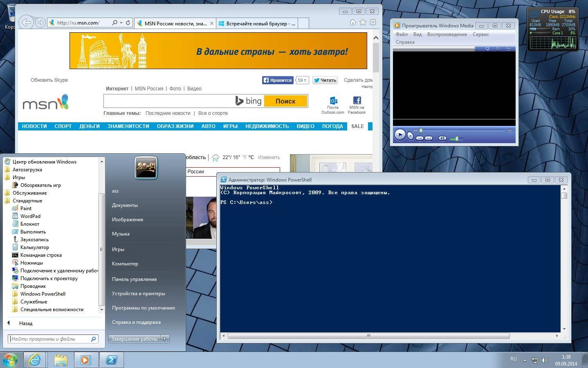Open Выполнить from Start menu
Screen dimensions: 588x368
pos(33,232)
